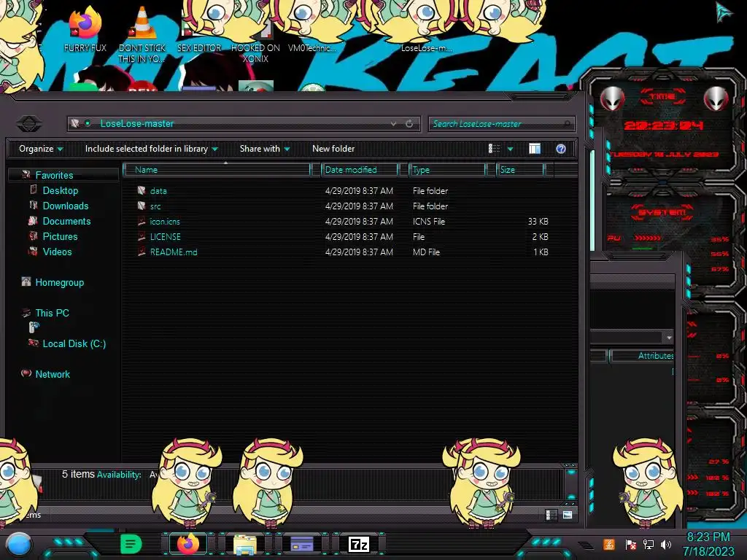Refresh the LoseLose-master folder view
This screenshot has height=560, width=747.
tap(409, 124)
